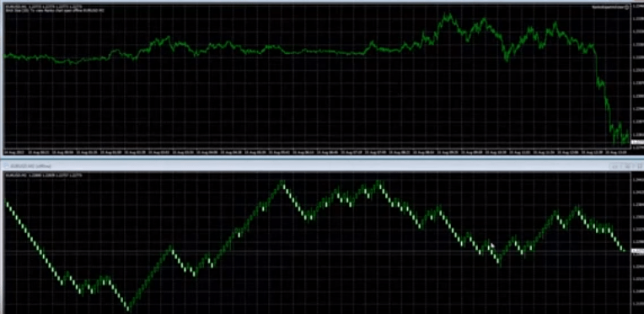
Task: Click the first Renko brick at lower chart's left edge
Action: pos(7,202)
